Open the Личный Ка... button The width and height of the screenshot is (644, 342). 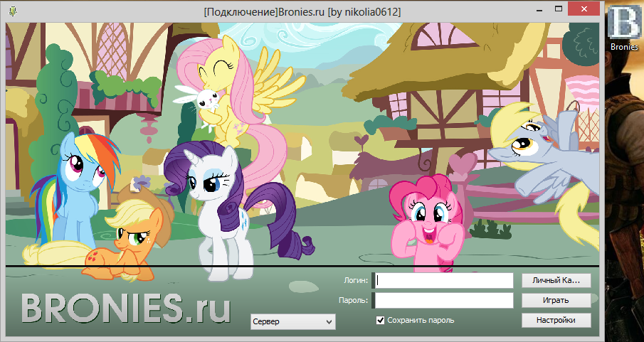coord(556,280)
